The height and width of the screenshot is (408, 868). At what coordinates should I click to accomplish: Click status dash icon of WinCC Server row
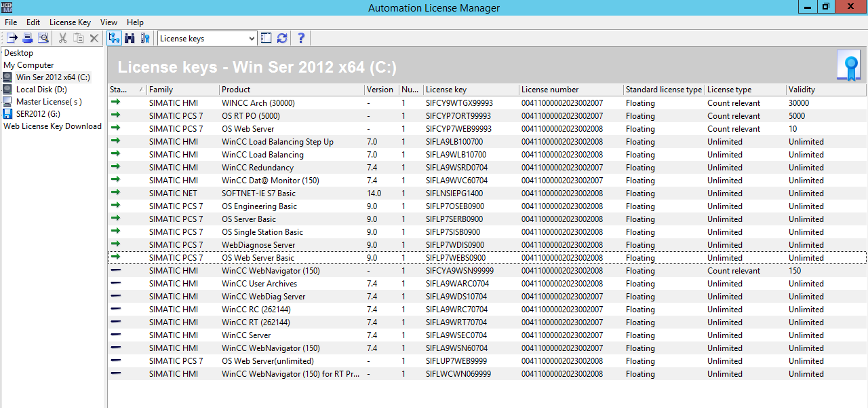point(115,335)
